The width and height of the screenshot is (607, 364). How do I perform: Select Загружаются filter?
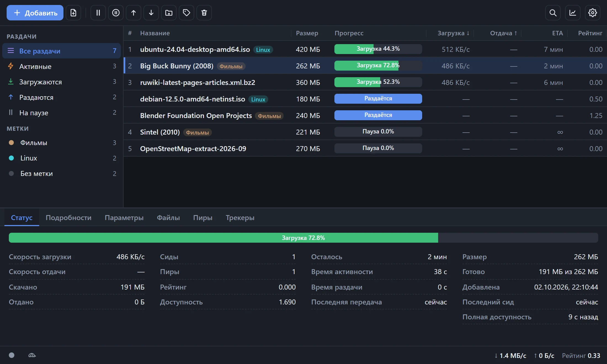(x=62, y=82)
